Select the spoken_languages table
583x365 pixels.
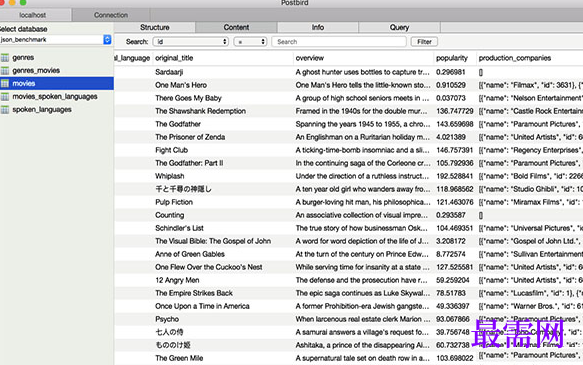click(x=42, y=110)
